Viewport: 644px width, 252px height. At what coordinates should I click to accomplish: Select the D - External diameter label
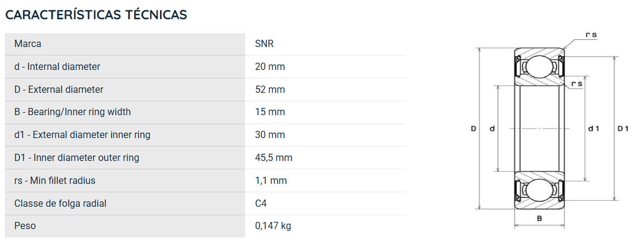pos(59,89)
